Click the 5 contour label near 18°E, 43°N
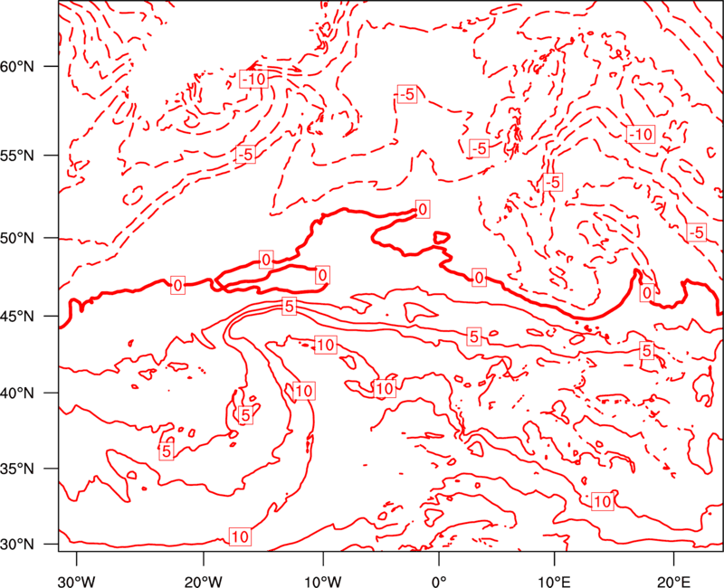This screenshot has width=724, height=588. tap(647, 351)
